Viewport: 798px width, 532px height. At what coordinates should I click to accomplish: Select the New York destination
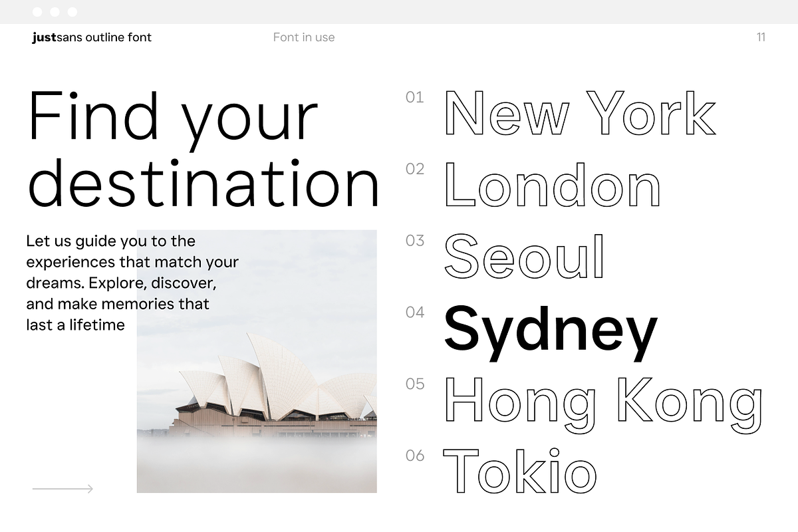[579, 113]
